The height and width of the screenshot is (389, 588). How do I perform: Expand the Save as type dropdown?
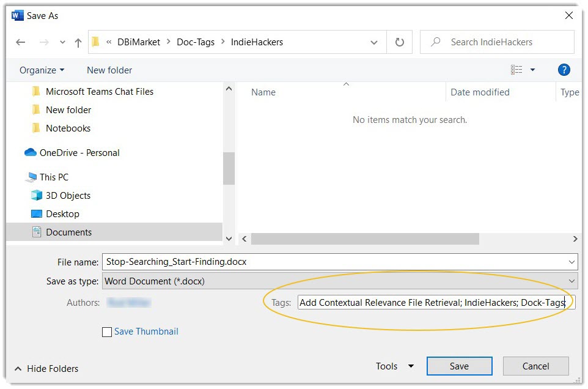pyautogui.click(x=571, y=281)
